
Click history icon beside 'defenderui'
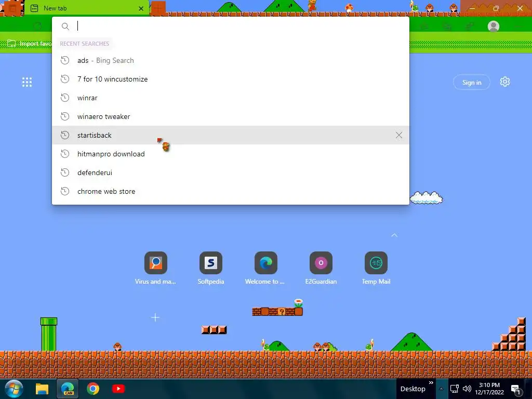tap(65, 172)
